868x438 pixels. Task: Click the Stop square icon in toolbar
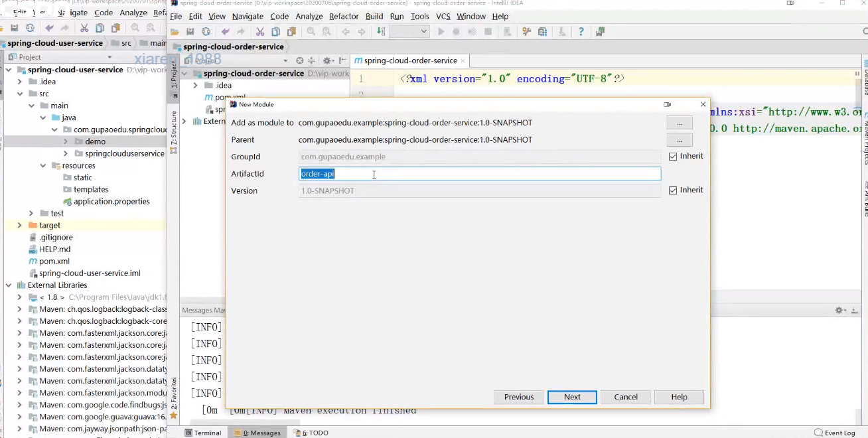pos(488,32)
